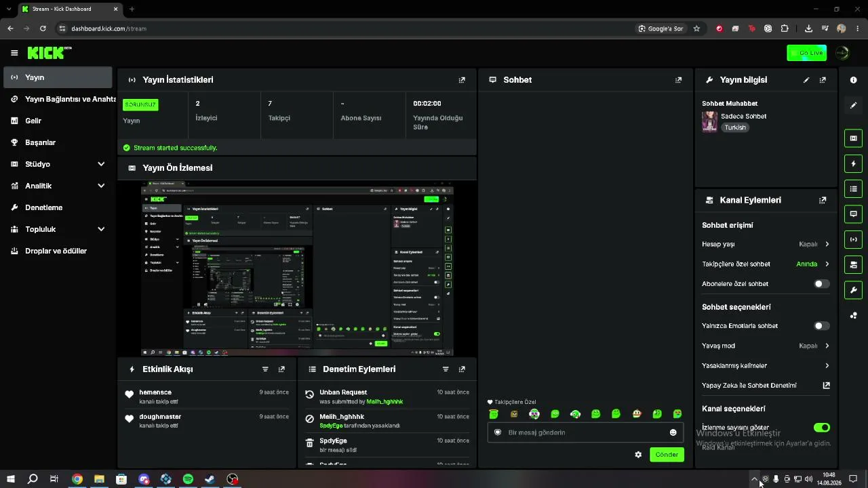Click Google'a Sor in the address bar
The image size is (868, 488).
click(x=660, y=28)
